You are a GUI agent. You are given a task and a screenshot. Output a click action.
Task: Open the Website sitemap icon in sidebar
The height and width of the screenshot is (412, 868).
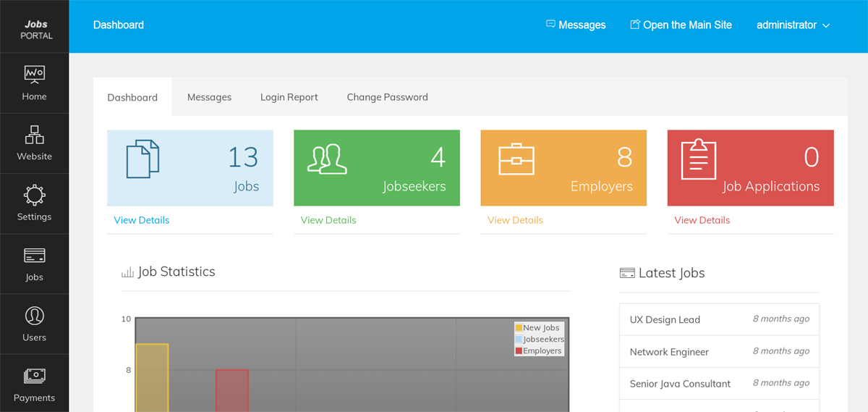34,135
